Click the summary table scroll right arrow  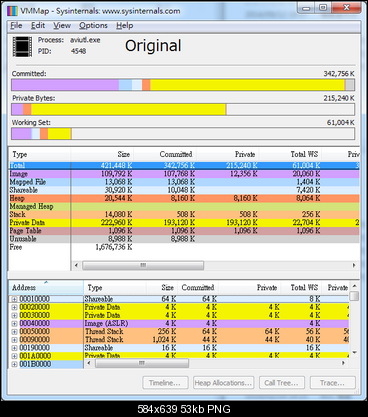(x=354, y=265)
